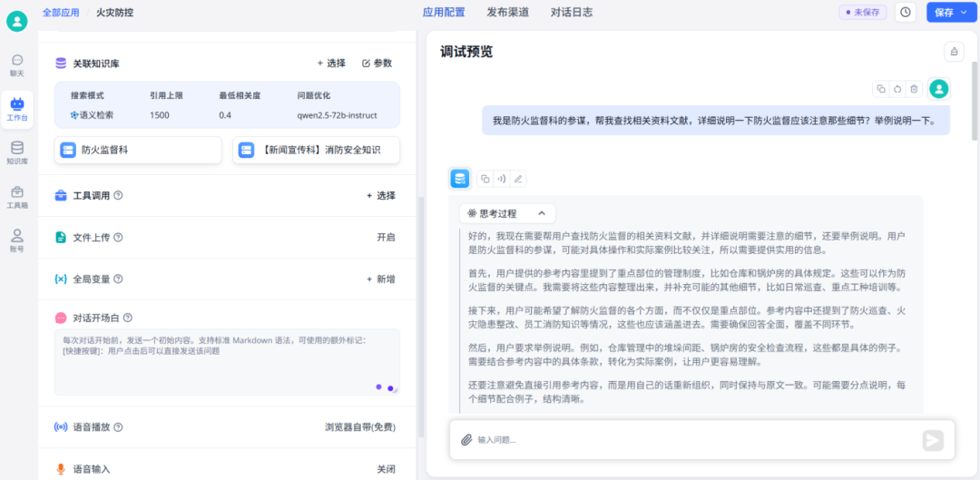Screen dimensions: 980x480
Task: Click 语义检索 search mode value
Action: coord(93,115)
